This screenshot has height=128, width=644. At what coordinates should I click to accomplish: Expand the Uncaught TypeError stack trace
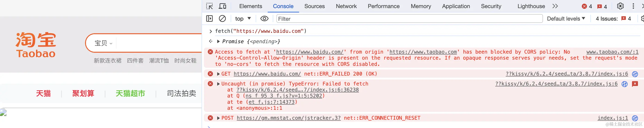tap(218, 84)
